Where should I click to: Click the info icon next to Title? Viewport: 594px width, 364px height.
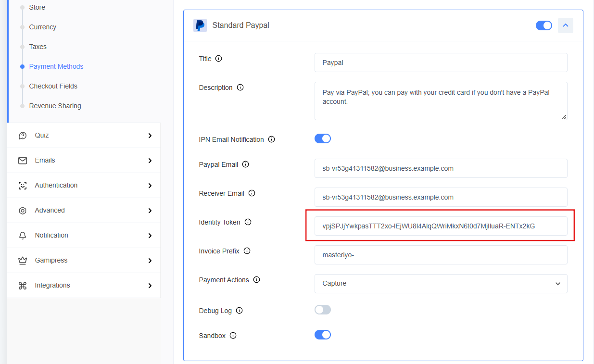[x=219, y=59]
